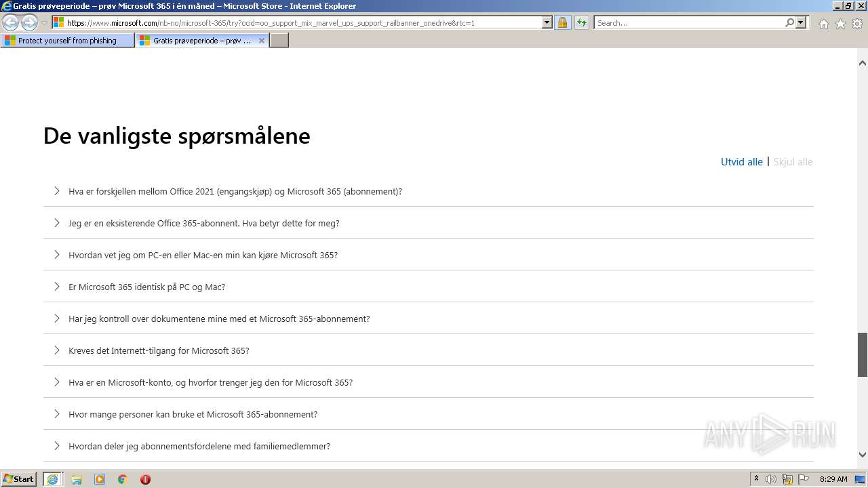Expand 'Kreves det Internett-tilgang' question
This screenshot has height=488, width=868.
coord(429,350)
